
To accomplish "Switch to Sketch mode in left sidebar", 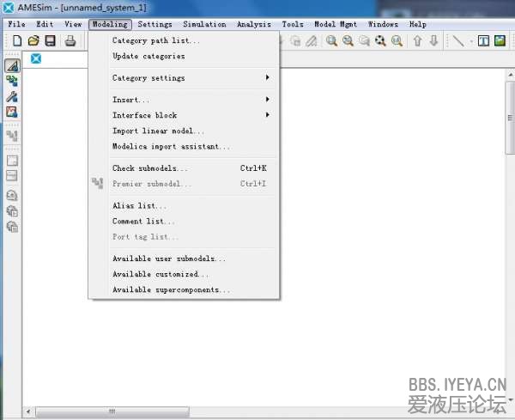I will tap(12, 65).
